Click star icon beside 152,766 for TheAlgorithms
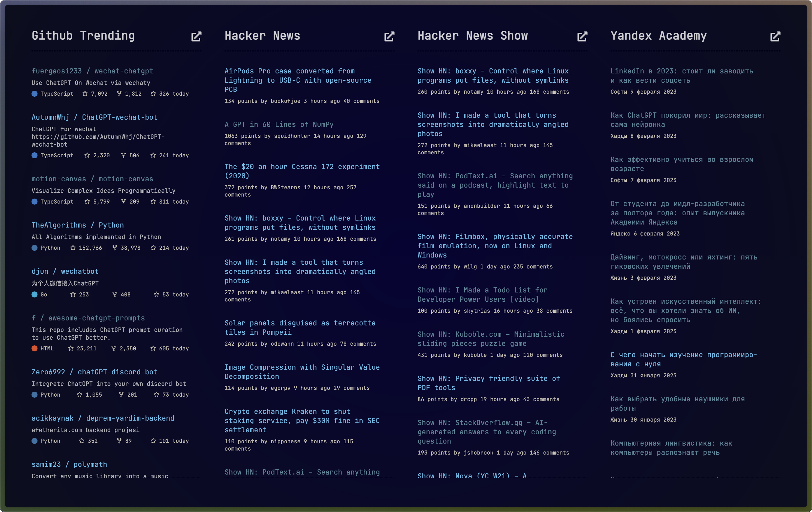The width and height of the screenshot is (812, 512). [x=73, y=248]
